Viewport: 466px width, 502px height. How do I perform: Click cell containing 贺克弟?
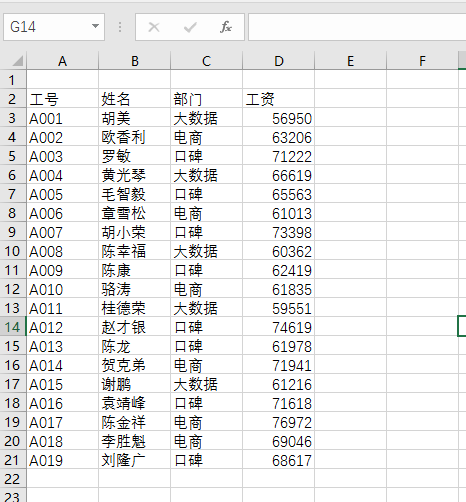(135, 364)
